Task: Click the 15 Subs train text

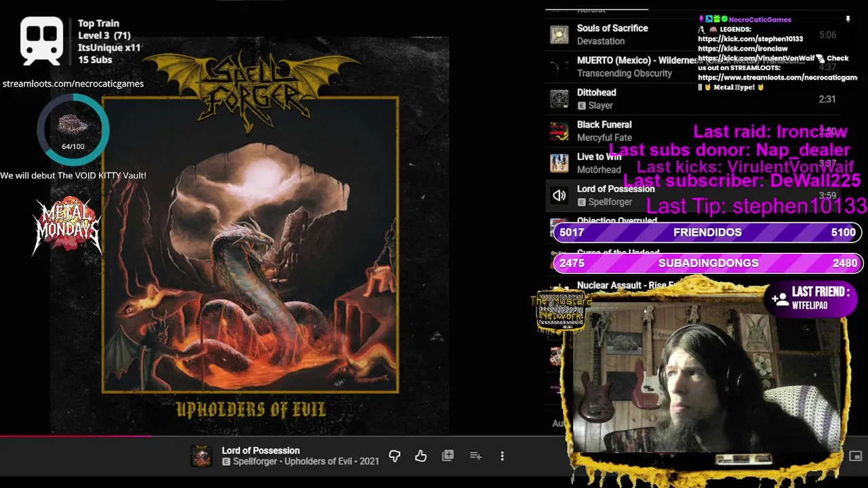Action: click(95, 60)
